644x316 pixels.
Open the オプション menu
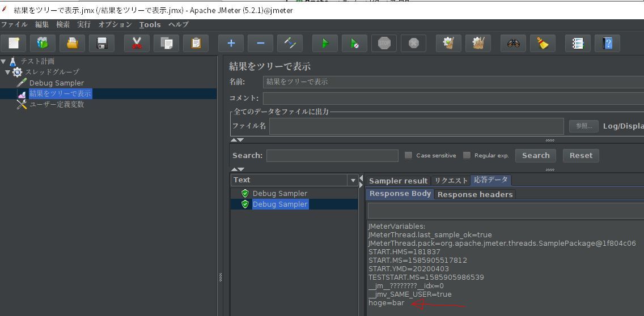coord(115,24)
